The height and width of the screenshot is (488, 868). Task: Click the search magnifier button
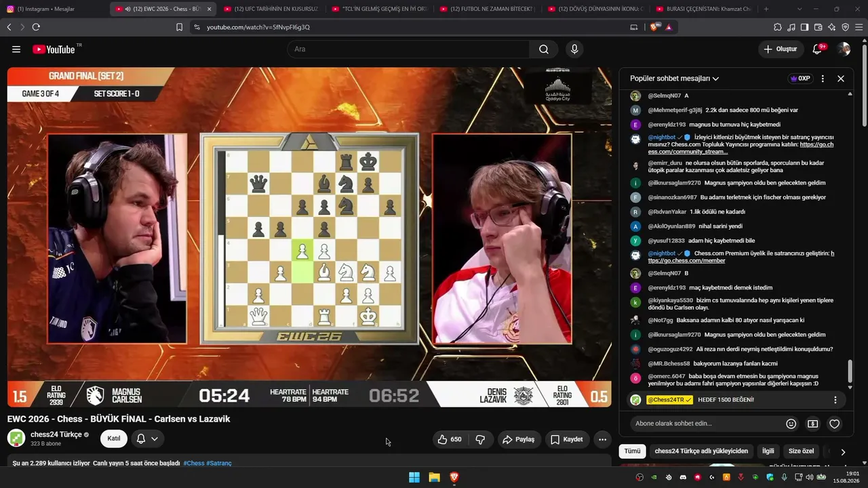[x=544, y=49]
